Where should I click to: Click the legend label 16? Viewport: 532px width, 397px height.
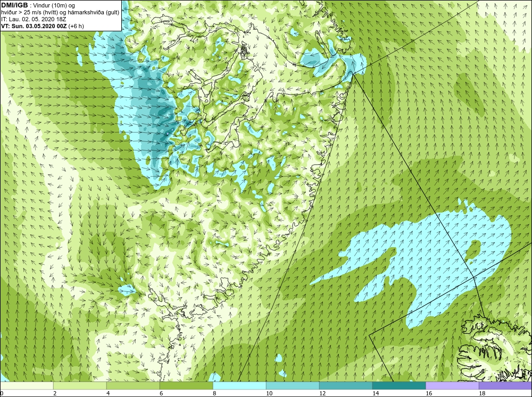429,393
